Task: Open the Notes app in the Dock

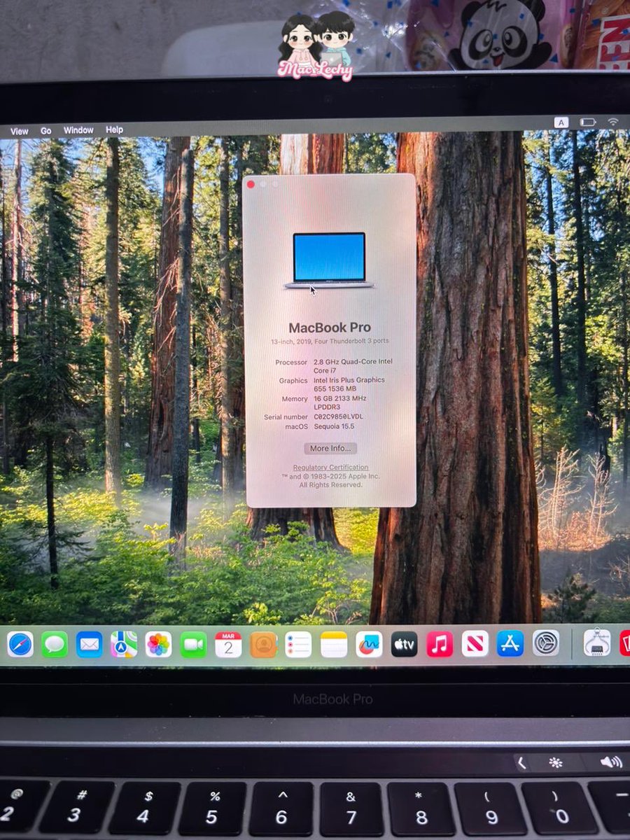Action: [334, 644]
